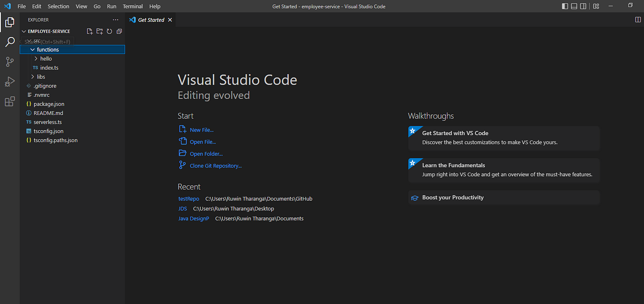Collapse all folders in Explorer

[x=119, y=31]
